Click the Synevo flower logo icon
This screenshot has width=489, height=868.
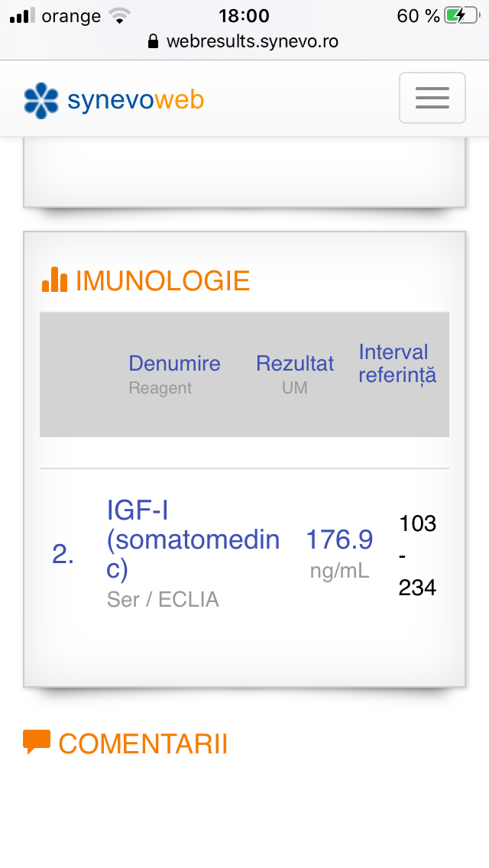point(41,101)
